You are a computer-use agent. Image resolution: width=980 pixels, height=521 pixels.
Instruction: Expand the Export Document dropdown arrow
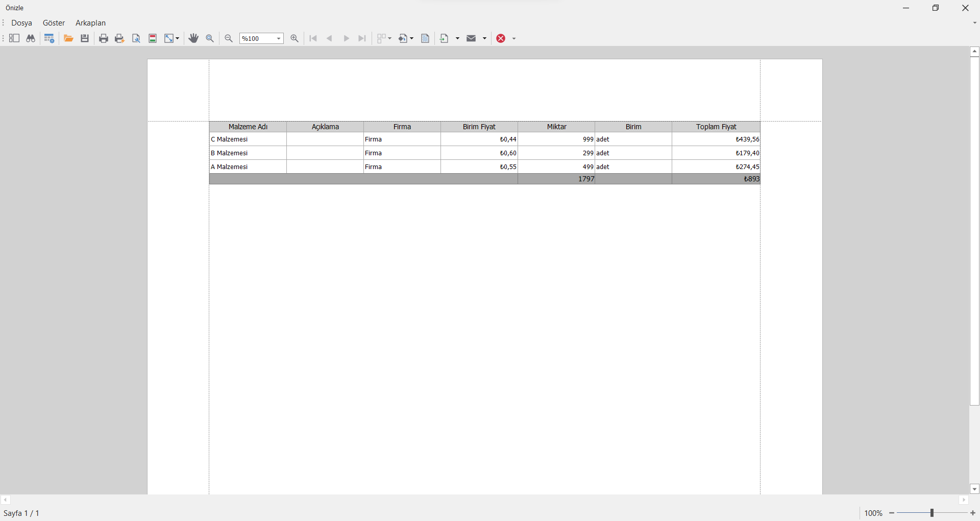pos(457,39)
